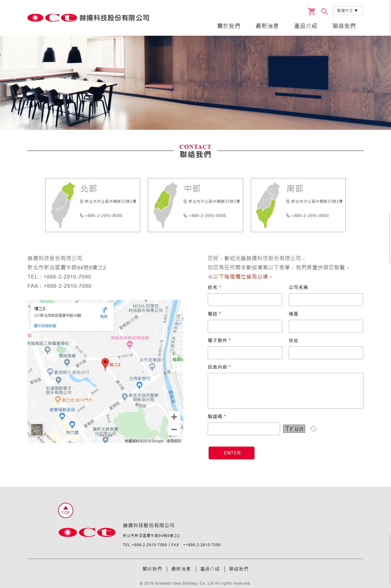Focus the 電話 input field
391x588 pixels.
(x=245, y=326)
